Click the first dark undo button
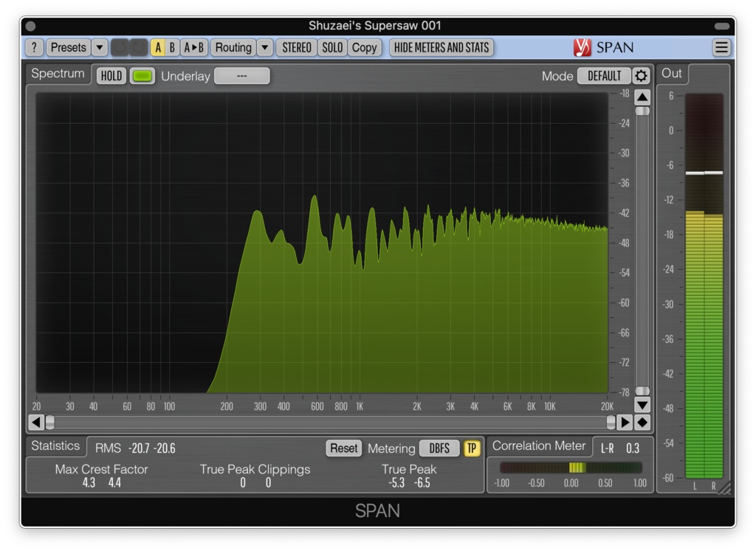The width and height of the screenshot is (756, 551). (x=120, y=48)
